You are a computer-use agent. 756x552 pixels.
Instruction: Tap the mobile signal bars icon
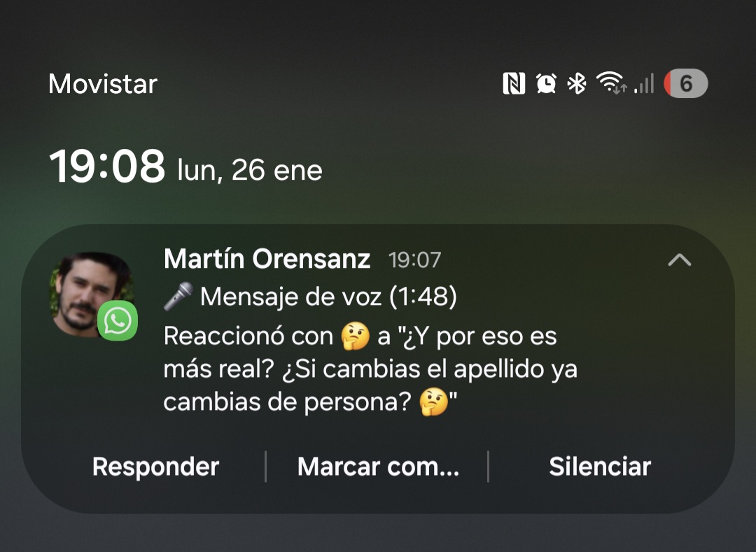(x=644, y=83)
